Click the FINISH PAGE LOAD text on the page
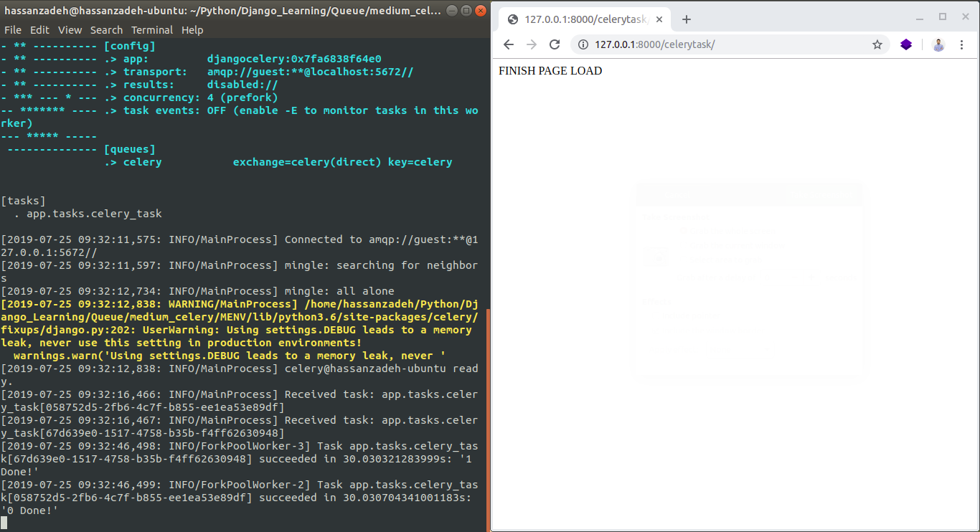This screenshot has height=532, width=980. [550, 70]
